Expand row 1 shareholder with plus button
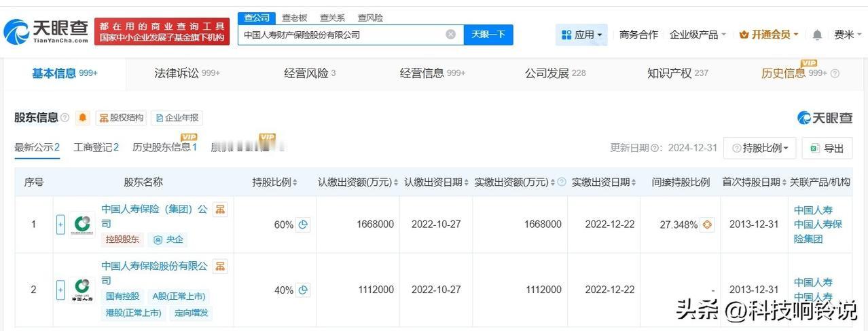868x331 pixels. (x=60, y=225)
